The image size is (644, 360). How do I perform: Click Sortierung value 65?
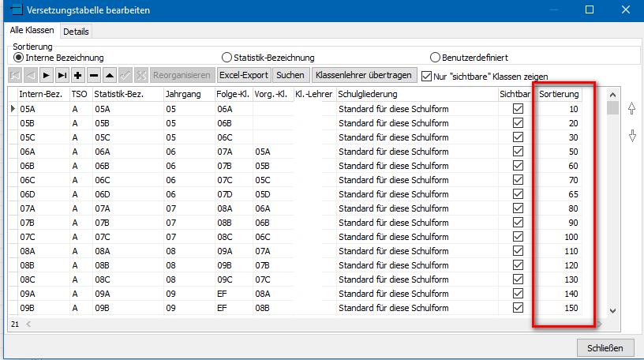click(x=560, y=194)
